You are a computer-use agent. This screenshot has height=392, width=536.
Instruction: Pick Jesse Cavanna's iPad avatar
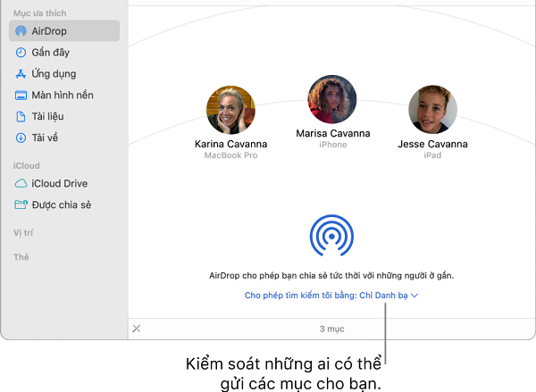433,110
